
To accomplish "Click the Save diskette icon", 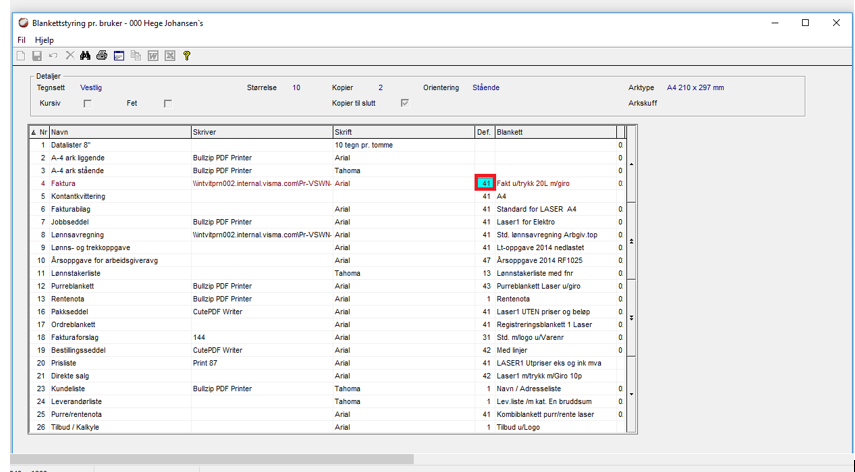I will point(37,56).
